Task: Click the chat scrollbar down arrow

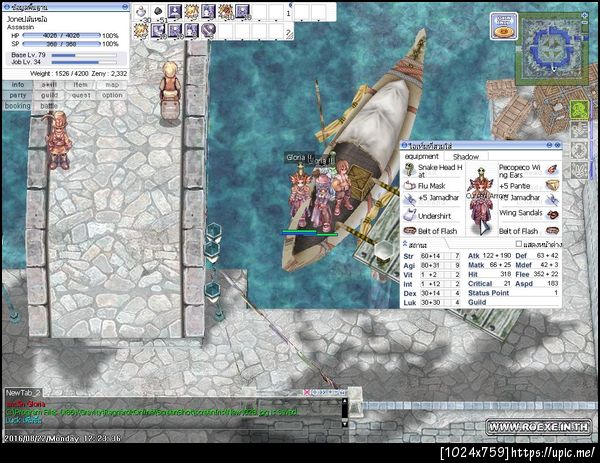Action: pos(344,424)
